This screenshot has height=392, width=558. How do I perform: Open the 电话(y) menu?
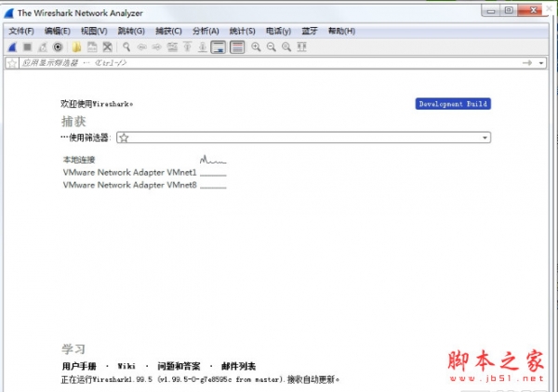click(x=278, y=32)
